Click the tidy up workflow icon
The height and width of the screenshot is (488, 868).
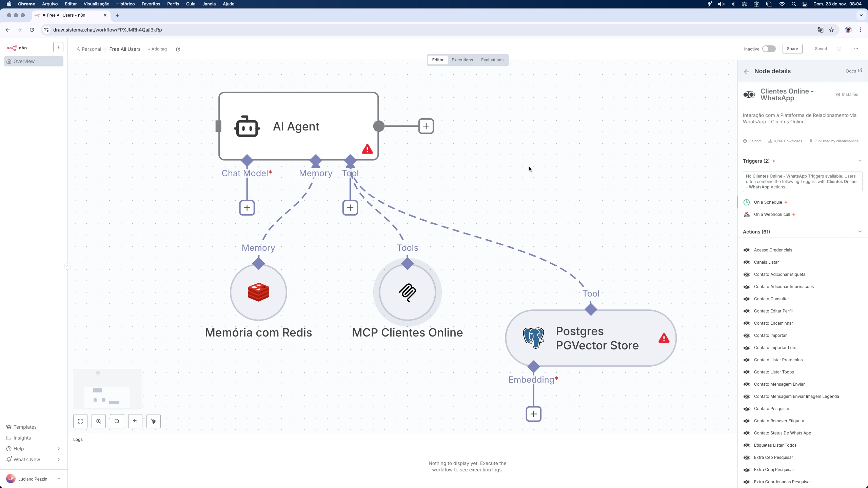[154, 421]
